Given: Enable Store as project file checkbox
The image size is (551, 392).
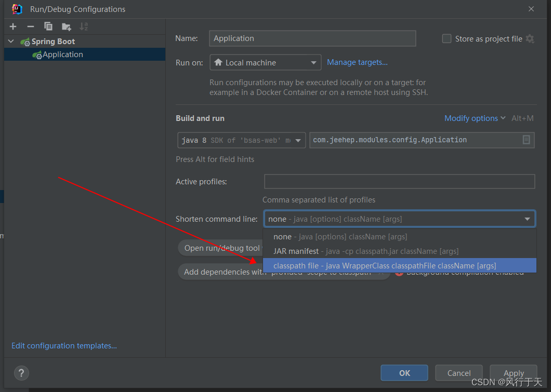Looking at the screenshot, I should 447,38.
